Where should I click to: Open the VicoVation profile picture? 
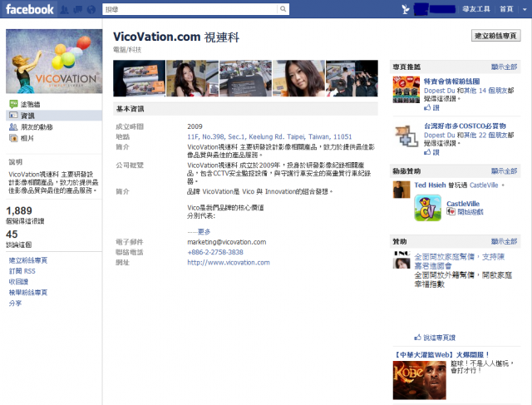click(x=54, y=61)
